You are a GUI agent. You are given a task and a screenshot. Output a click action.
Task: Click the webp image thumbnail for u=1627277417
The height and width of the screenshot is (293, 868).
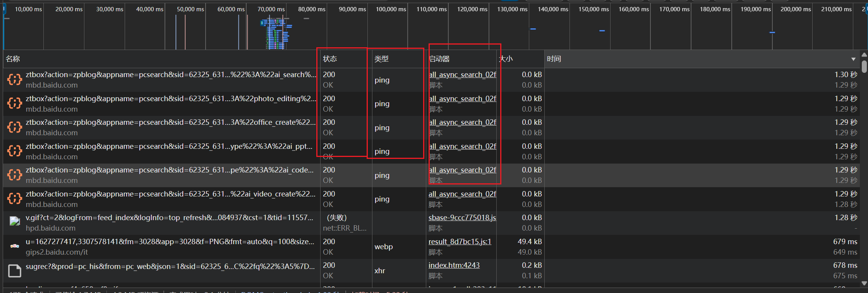click(x=15, y=246)
